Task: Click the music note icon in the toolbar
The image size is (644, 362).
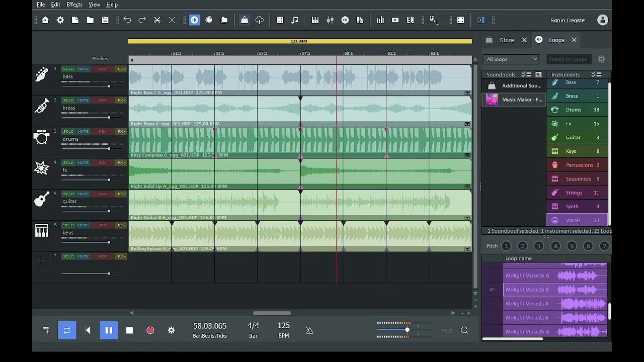Action: [295, 20]
